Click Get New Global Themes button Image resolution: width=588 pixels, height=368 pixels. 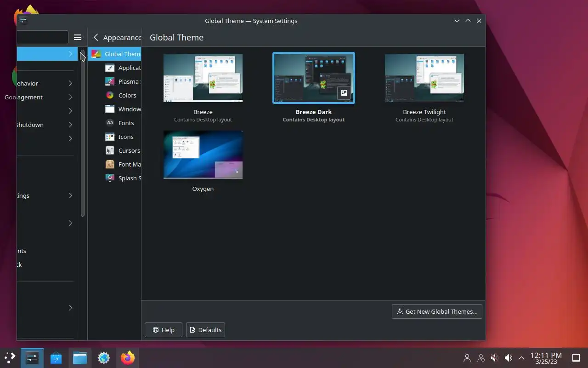[437, 311]
